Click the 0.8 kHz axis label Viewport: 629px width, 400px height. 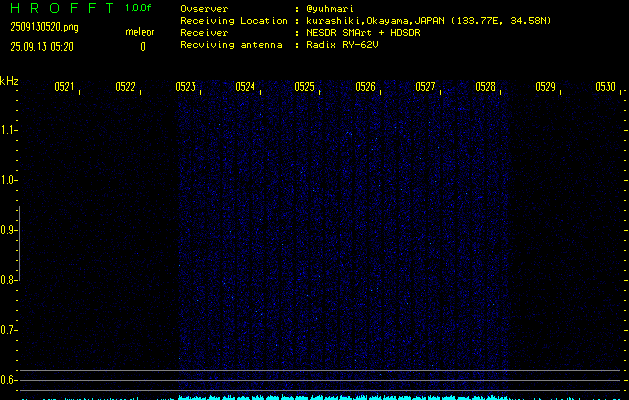(7, 280)
